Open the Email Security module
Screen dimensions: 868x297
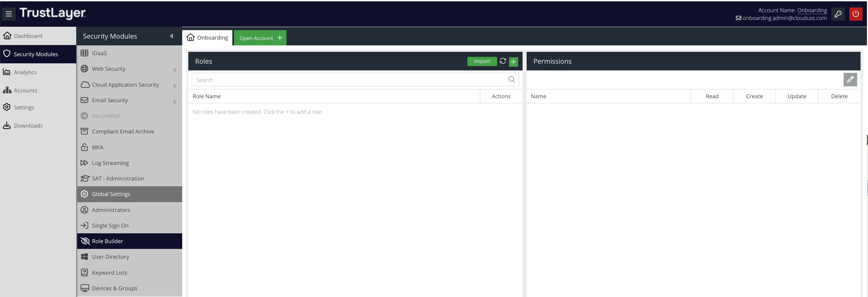[130, 100]
